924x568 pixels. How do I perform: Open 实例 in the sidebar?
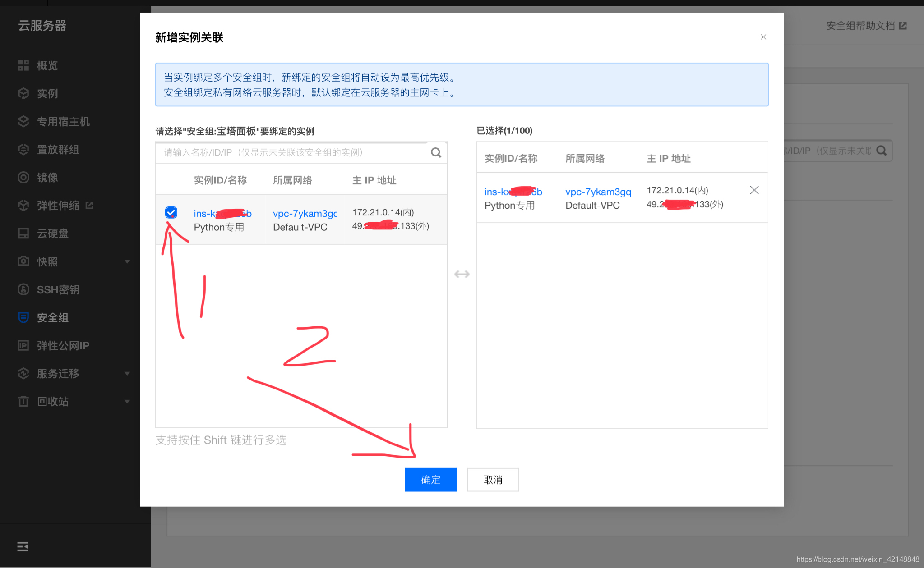click(47, 93)
